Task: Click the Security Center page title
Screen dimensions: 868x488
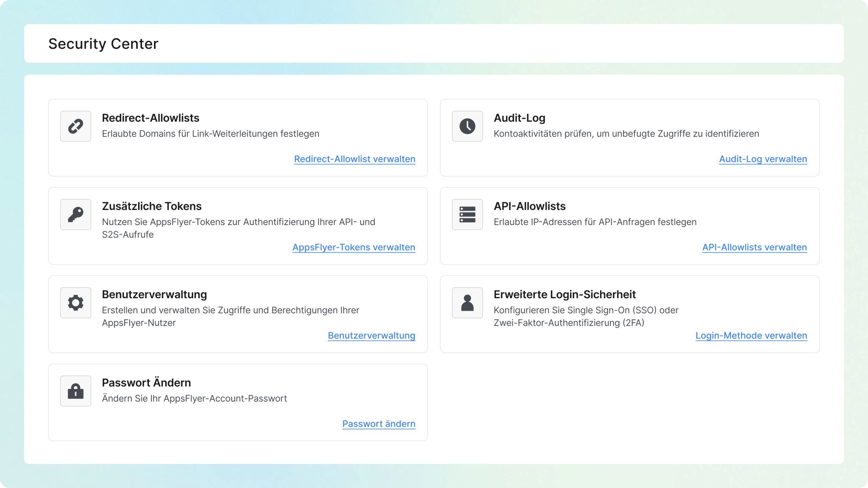Action: click(103, 44)
